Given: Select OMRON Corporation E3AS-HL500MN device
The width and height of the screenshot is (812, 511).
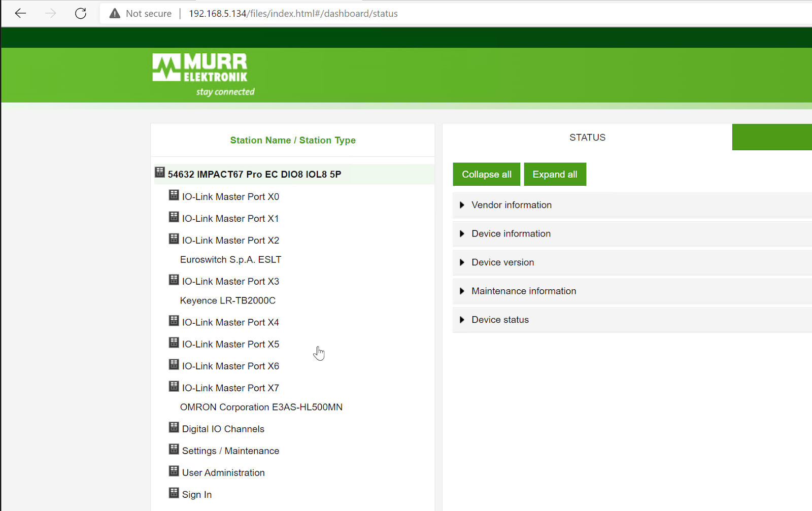Looking at the screenshot, I should pyautogui.click(x=261, y=407).
